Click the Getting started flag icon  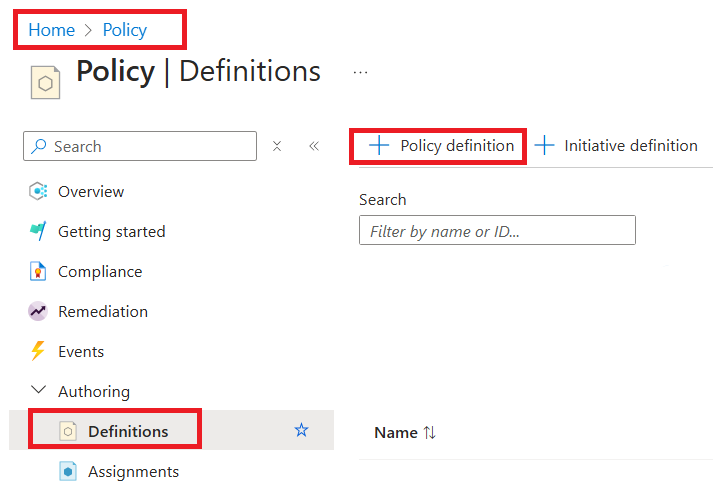coord(38,231)
